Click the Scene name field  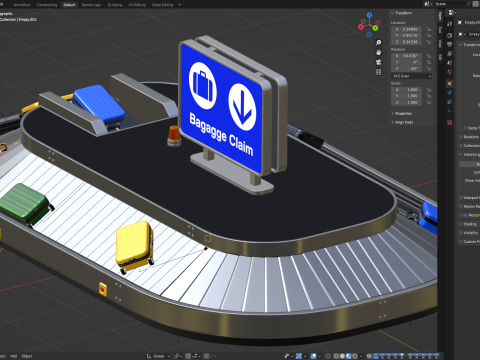pos(449,4)
